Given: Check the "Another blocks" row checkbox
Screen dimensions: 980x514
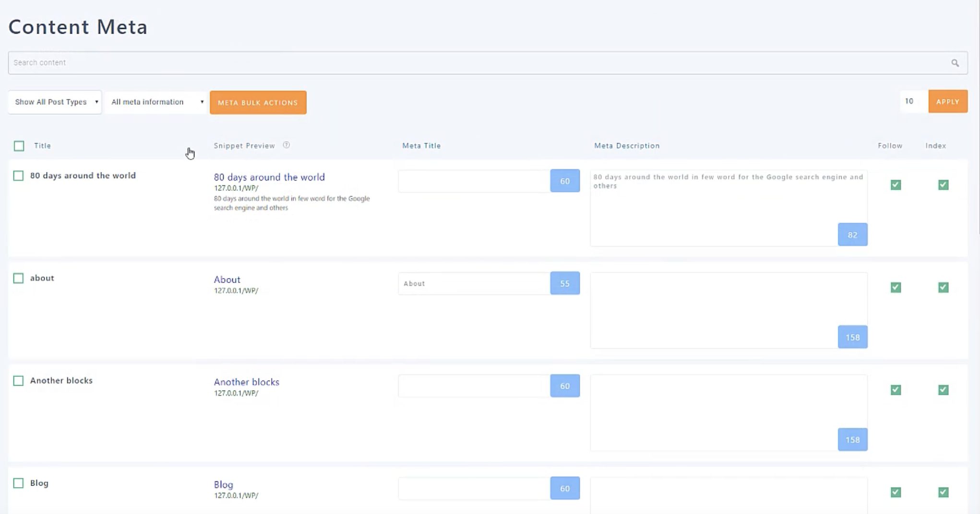Looking at the screenshot, I should point(19,380).
